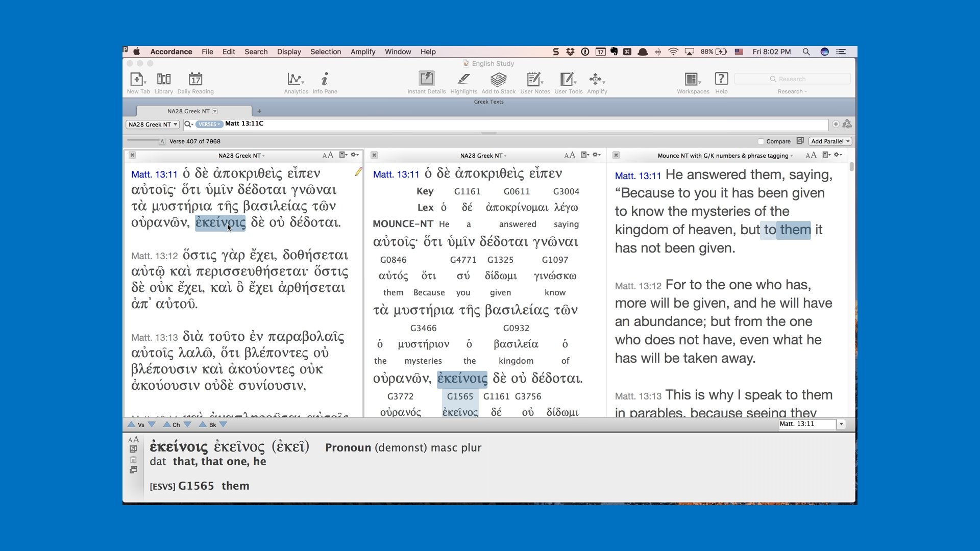Open Daily Reading calendar icon
Screen dimensions: 980x551
(195, 80)
